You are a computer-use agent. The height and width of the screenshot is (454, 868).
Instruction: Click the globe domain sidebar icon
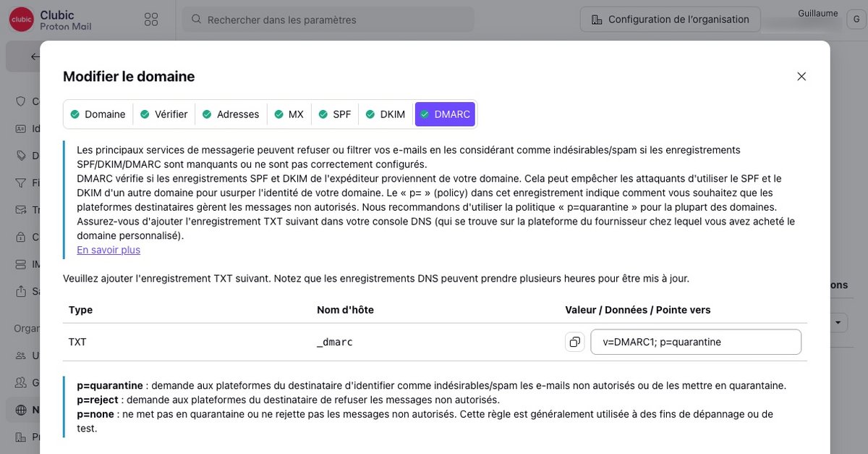click(x=21, y=410)
